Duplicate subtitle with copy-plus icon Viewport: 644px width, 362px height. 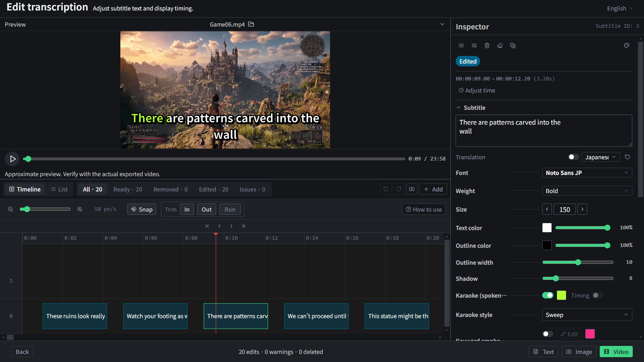pyautogui.click(x=513, y=45)
